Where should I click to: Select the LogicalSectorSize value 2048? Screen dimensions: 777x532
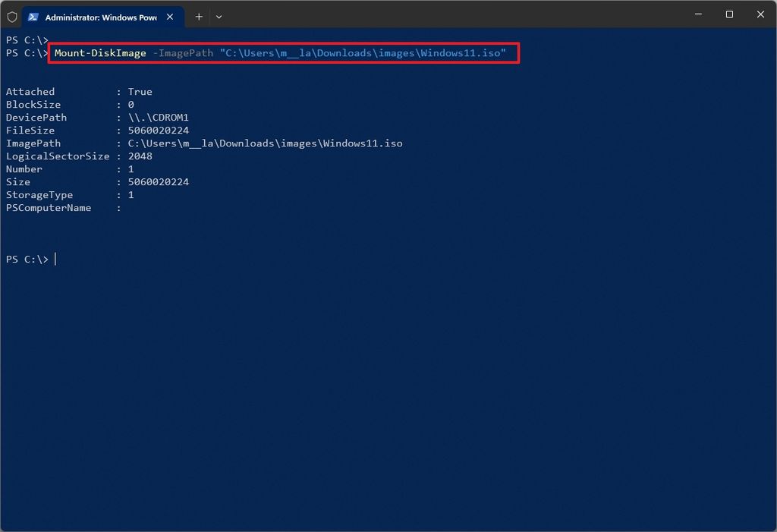[x=140, y=156]
